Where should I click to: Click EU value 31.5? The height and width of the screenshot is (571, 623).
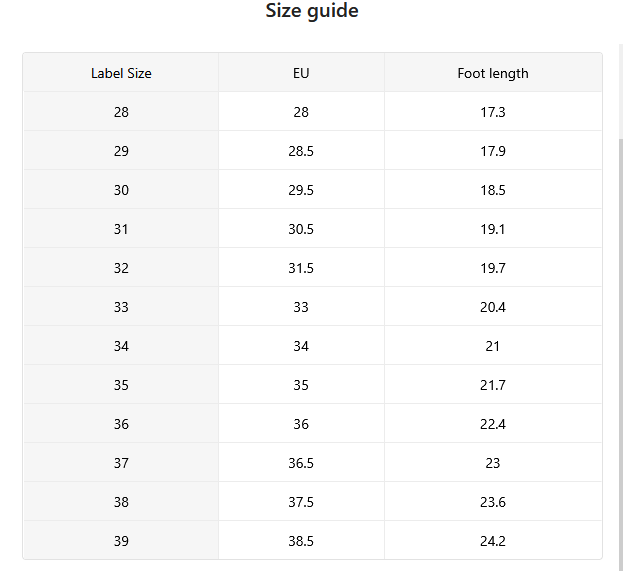click(301, 268)
